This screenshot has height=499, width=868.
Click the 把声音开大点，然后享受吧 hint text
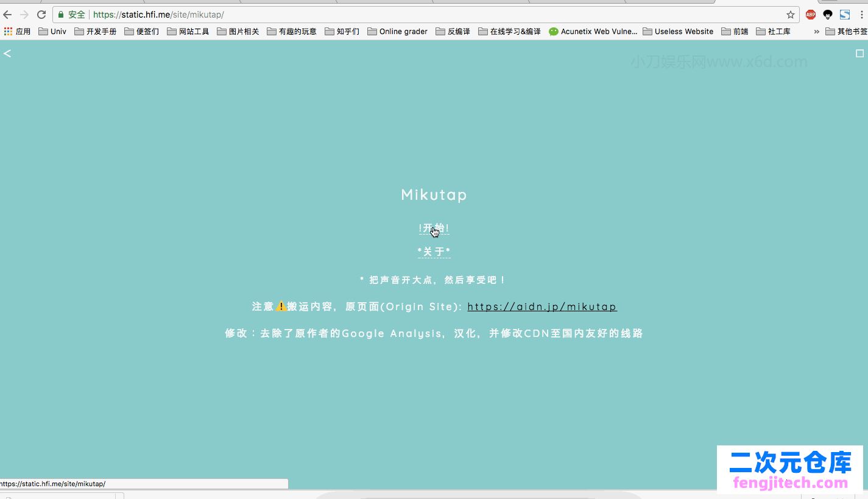pyautogui.click(x=434, y=280)
